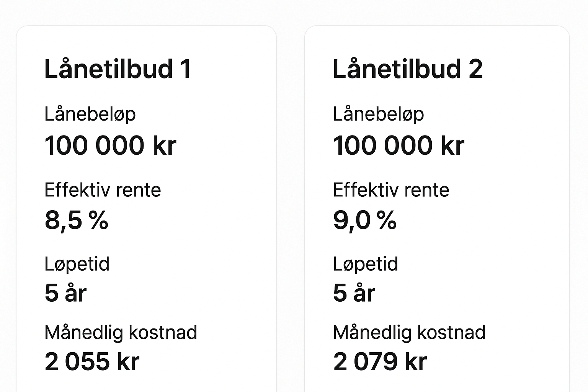Click Månedlig kostnad label in Lånetilbud 2

click(409, 332)
